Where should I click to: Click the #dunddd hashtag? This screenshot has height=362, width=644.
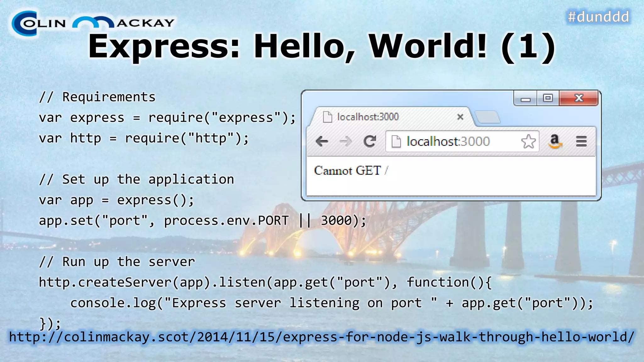(x=598, y=17)
